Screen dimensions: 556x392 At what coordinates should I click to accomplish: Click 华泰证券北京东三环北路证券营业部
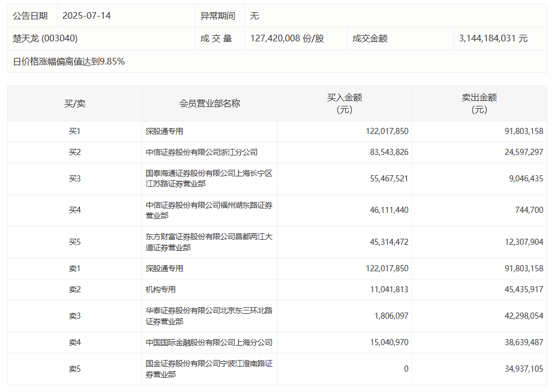coord(209,316)
